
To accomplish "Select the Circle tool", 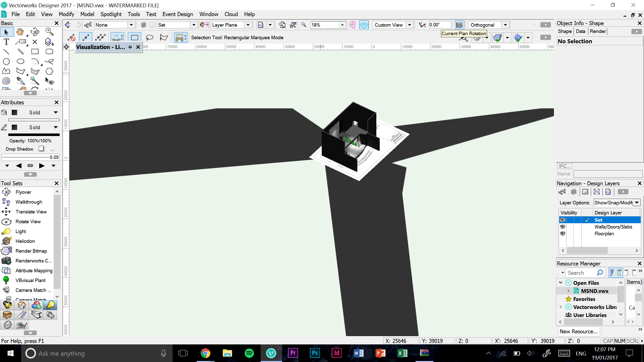I will point(6,61).
